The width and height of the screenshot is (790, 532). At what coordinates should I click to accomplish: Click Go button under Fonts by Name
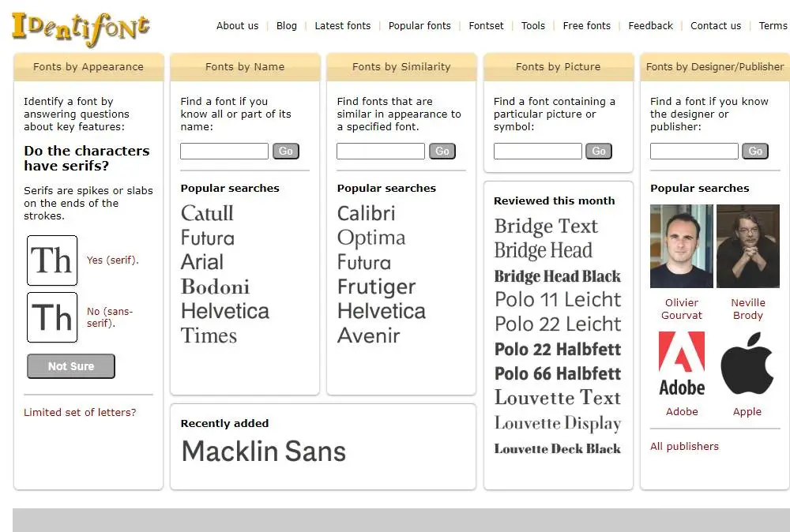286,151
